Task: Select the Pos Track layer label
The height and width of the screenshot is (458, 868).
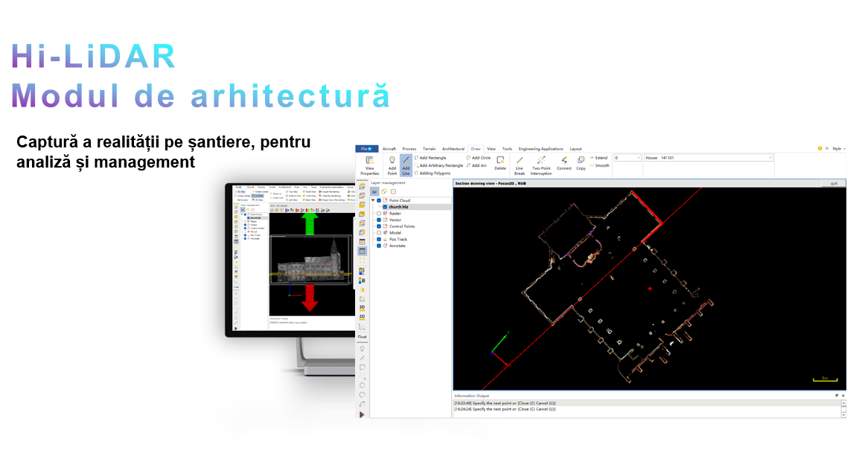Action: (398, 240)
